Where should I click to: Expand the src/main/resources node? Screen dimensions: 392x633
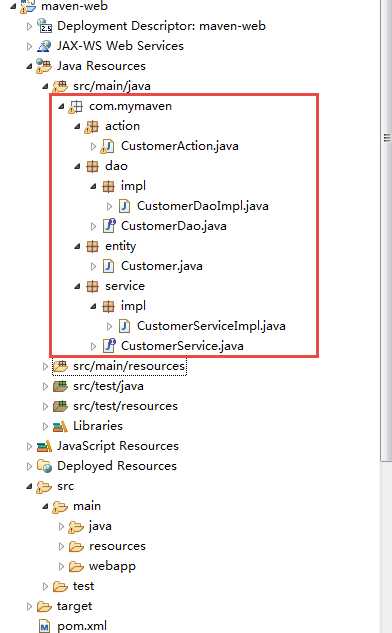(45, 366)
